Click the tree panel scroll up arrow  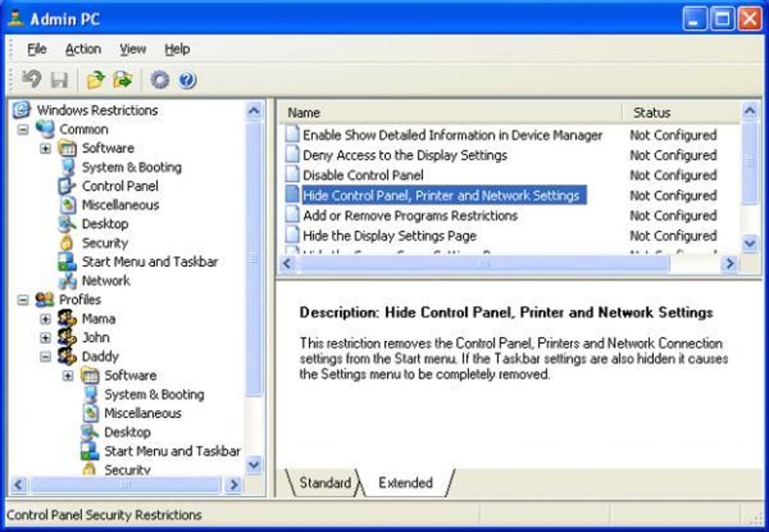(x=254, y=111)
